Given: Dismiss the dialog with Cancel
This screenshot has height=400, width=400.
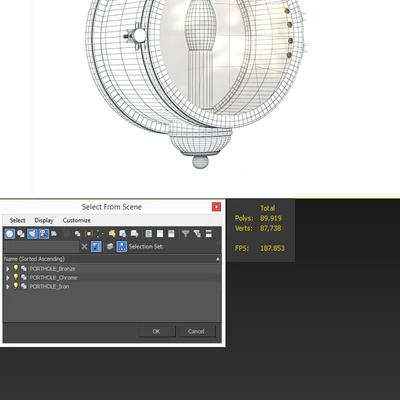Looking at the screenshot, I should pyautogui.click(x=196, y=331).
